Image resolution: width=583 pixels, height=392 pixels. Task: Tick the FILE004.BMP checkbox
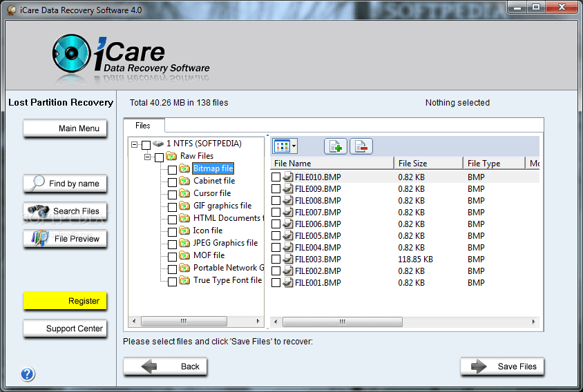[x=276, y=248]
